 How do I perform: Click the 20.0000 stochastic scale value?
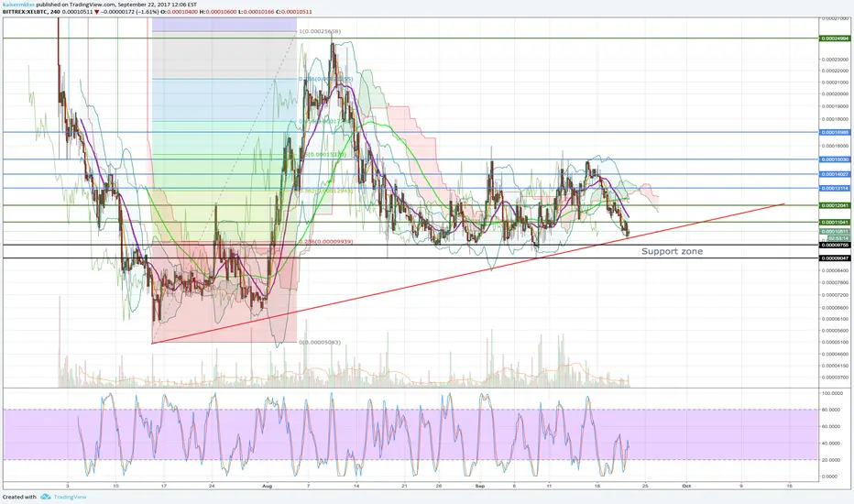pos(833,460)
